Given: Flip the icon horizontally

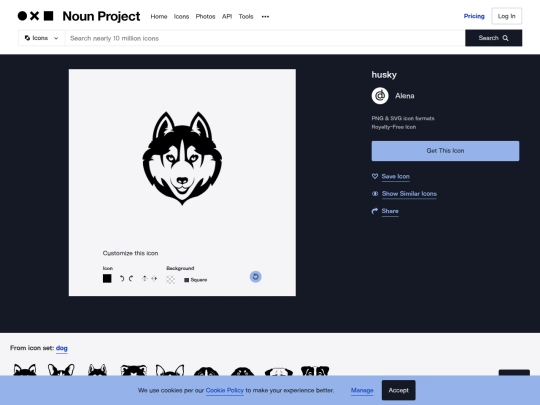Looking at the screenshot, I should (x=154, y=279).
